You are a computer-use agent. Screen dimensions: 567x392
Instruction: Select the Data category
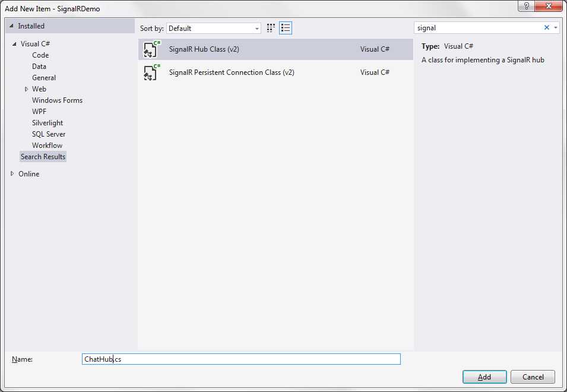(39, 67)
